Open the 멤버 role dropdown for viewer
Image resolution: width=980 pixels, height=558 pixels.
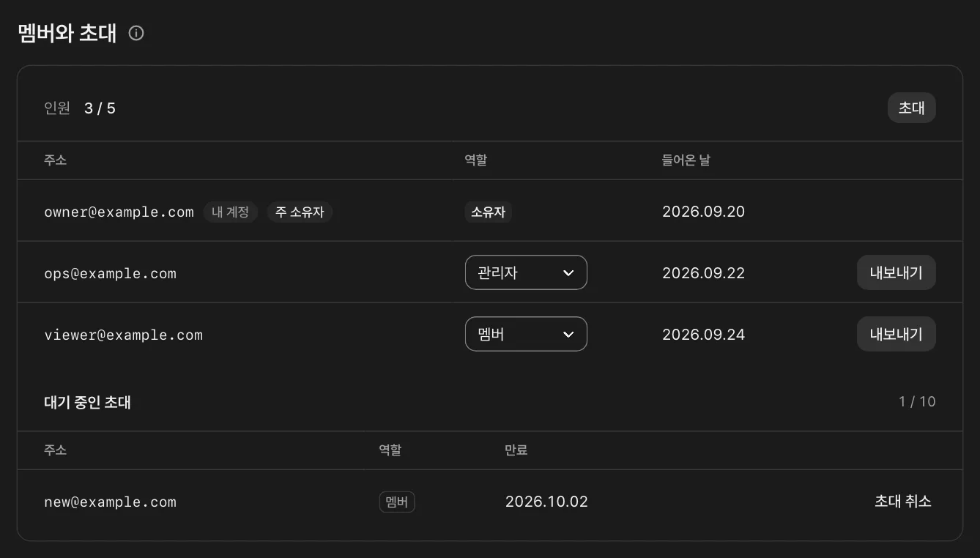(526, 334)
